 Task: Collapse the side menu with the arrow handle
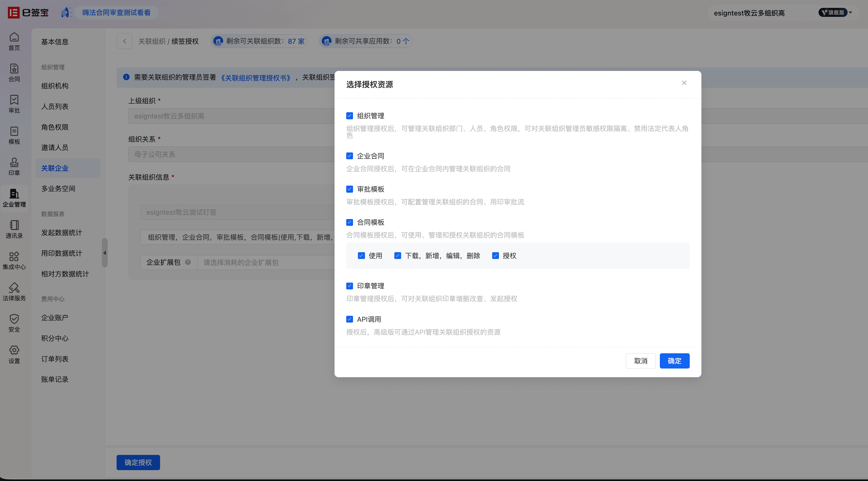[x=105, y=253]
